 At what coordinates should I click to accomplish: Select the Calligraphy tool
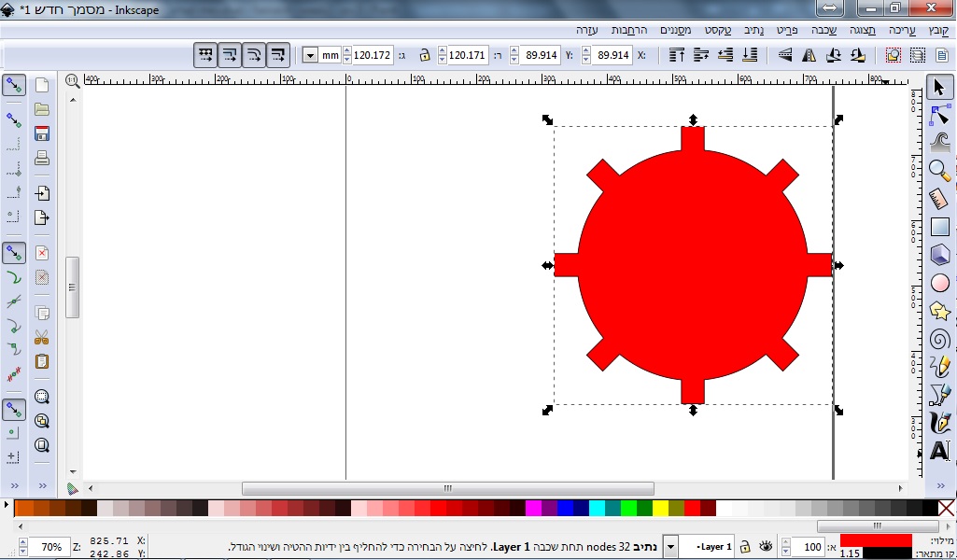939,423
